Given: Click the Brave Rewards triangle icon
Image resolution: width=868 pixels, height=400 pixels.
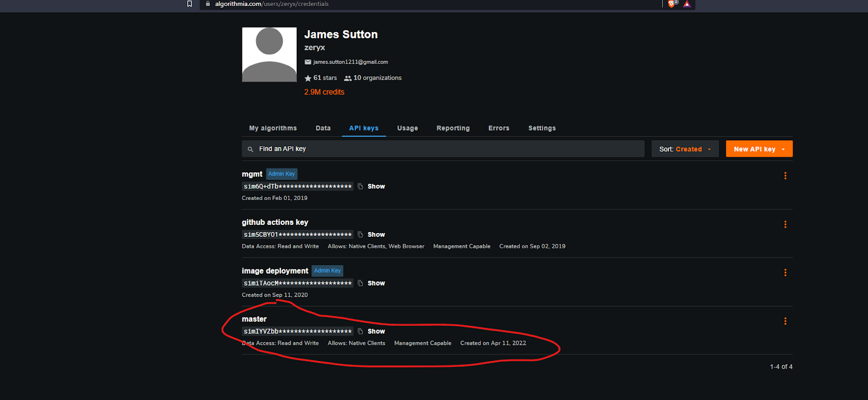Looking at the screenshot, I should (x=687, y=4).
